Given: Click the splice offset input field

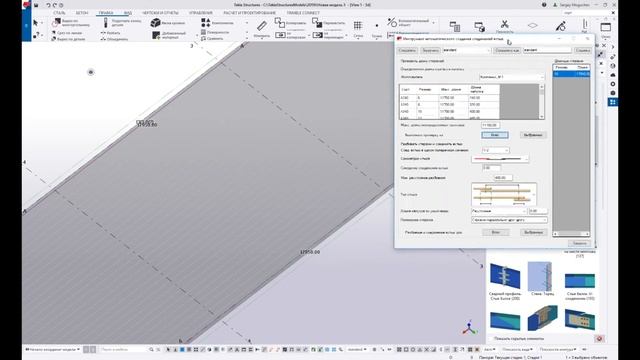Looking at the screenshot, I should [x=491, y=168].
